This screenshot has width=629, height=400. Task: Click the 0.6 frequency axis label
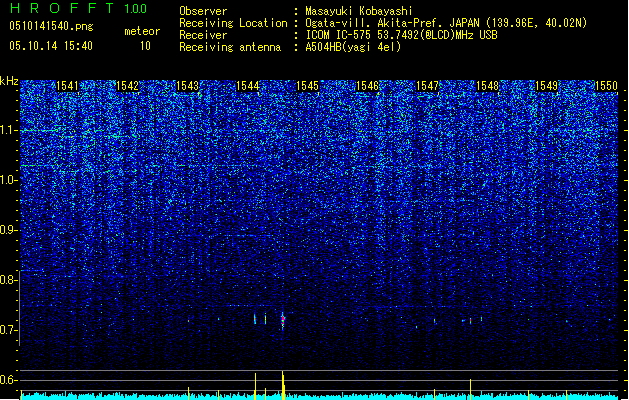8,380
